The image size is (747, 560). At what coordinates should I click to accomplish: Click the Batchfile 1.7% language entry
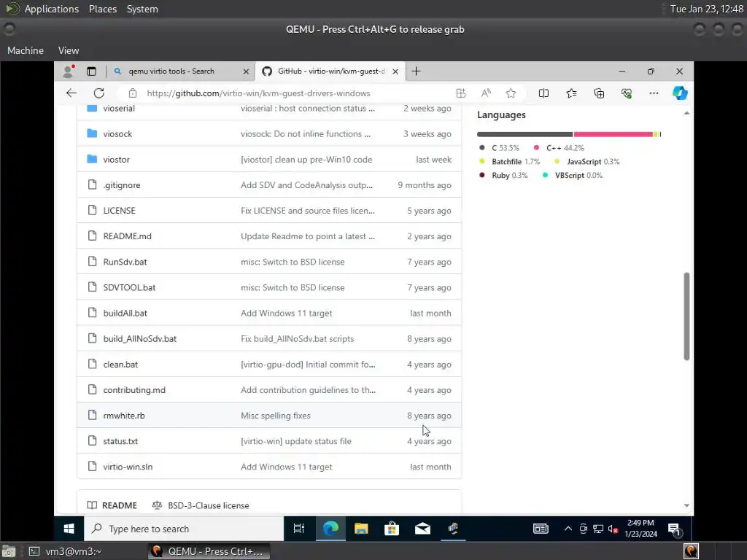(509, 162)
